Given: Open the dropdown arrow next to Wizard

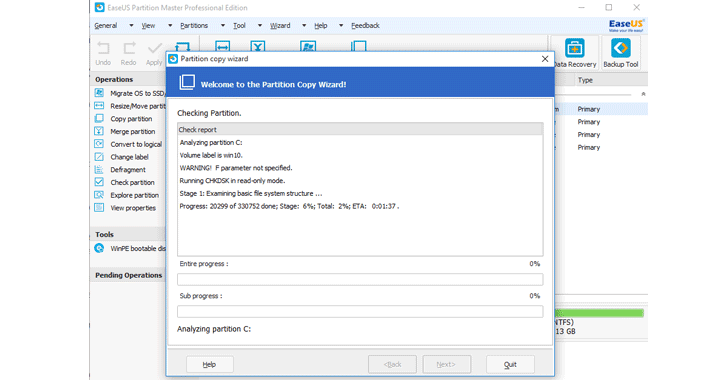Looking at the screenshot, I should pyautogui.click(x=304, y=26).
